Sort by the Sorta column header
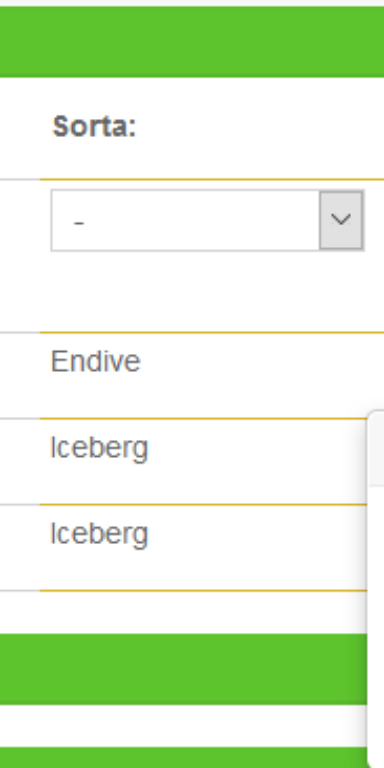The height and width of the screenshot is (768, 384). 94,126
